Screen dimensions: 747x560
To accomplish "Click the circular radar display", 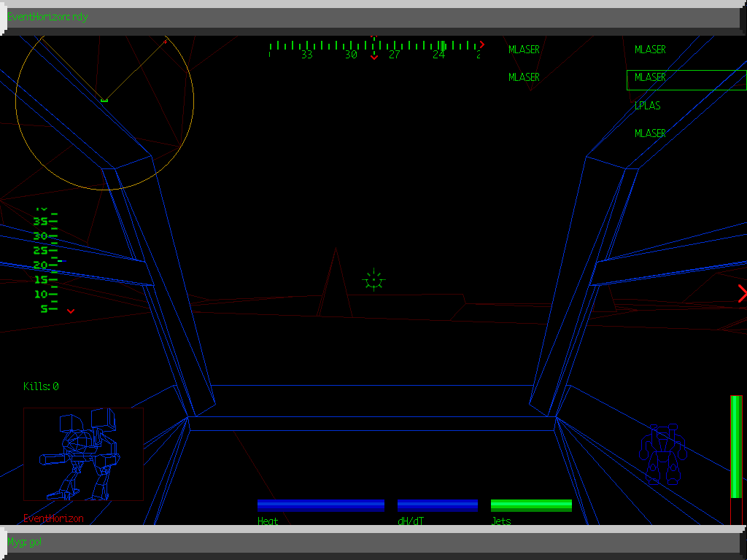I will pyautogui.click(x=104, y=102).
